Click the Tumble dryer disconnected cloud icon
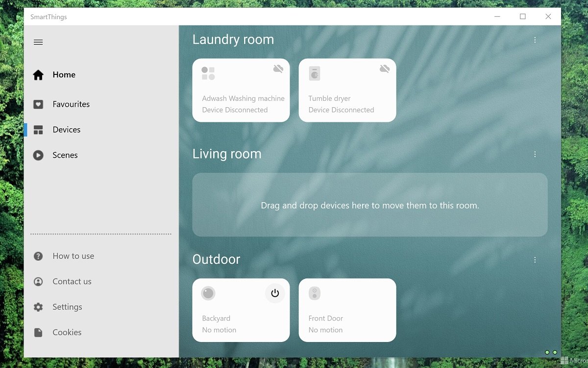The image size is (588, 368). pyautogui.click(x=385, y=69)
